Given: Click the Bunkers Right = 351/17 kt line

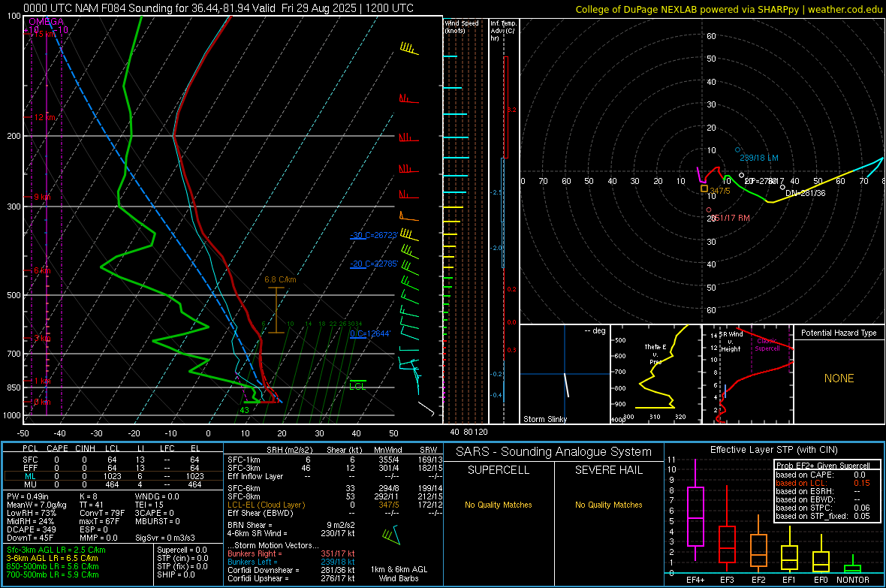Looking at the screenshot, I should click(291, 554).
